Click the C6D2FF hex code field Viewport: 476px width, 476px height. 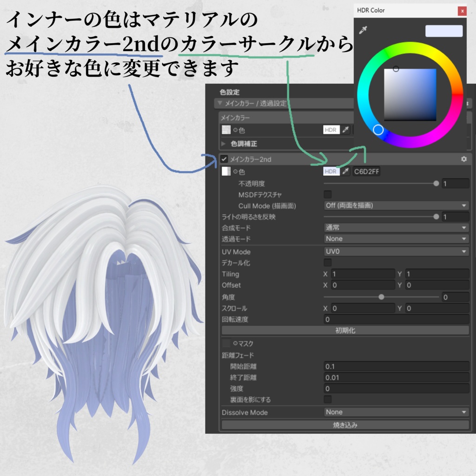point(366,172)
